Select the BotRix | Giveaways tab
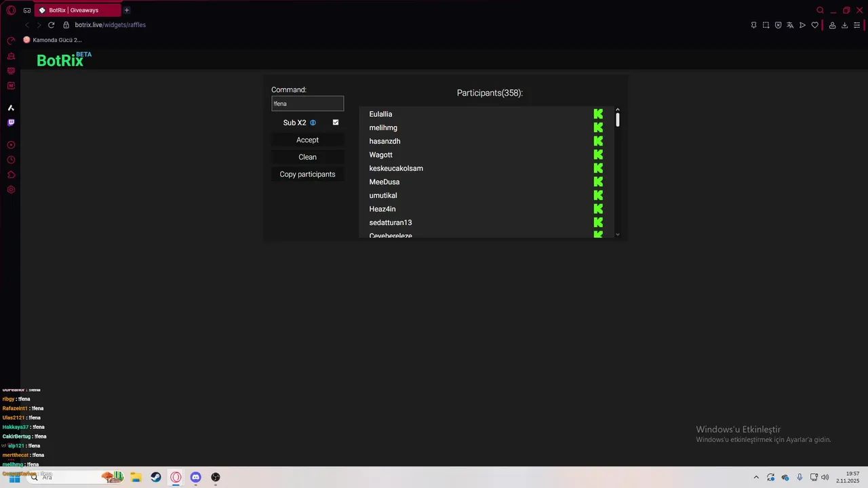Viewport: 868px width, 488px height. tap(77, 10)
